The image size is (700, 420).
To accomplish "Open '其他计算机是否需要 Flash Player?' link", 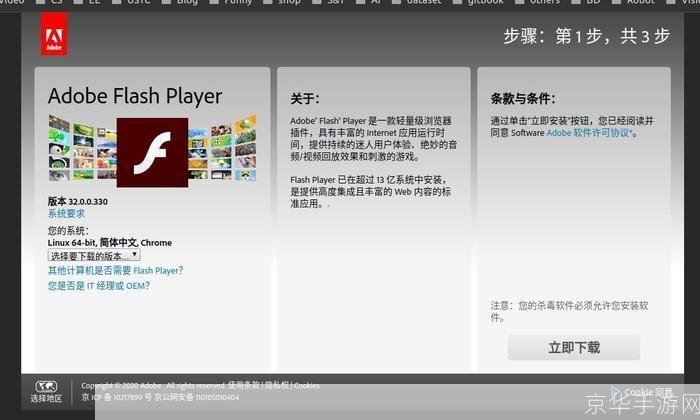I will pos(116,270).
